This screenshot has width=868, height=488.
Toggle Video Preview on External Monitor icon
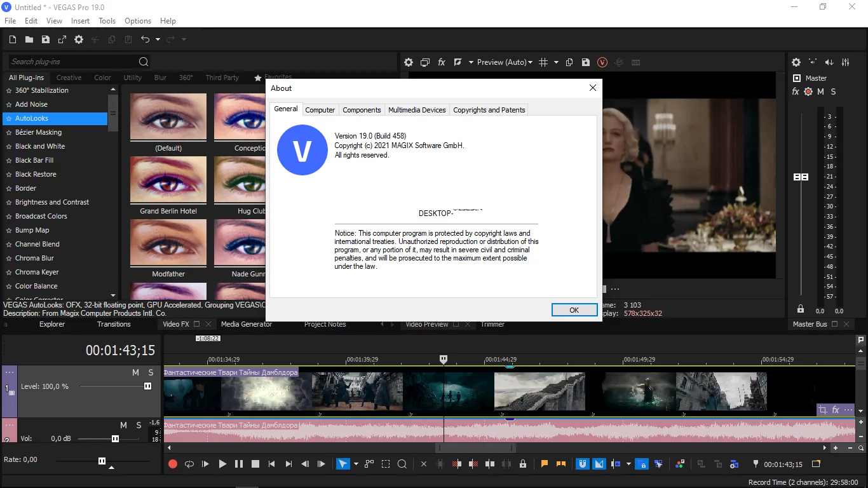point(425,62)
